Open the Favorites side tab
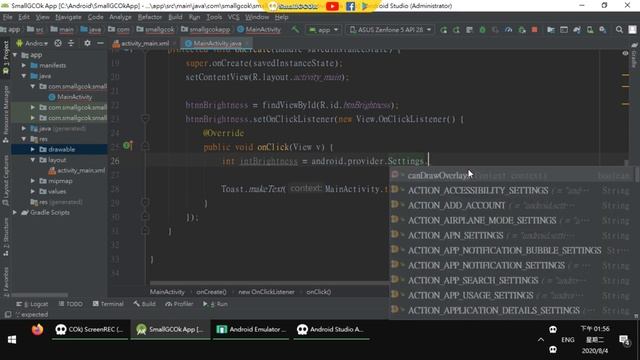 (x=5, y=282)
